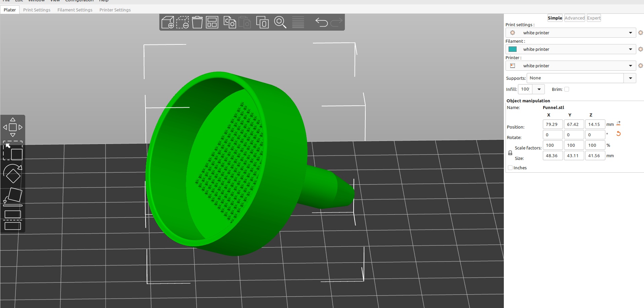Click the teal filament color swatch
The height and width of the screenshot is (308, 644).
(x=513, y=49)
